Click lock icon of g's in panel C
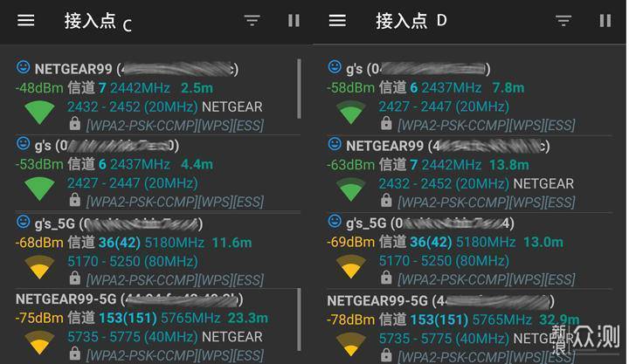 [74, 200]
